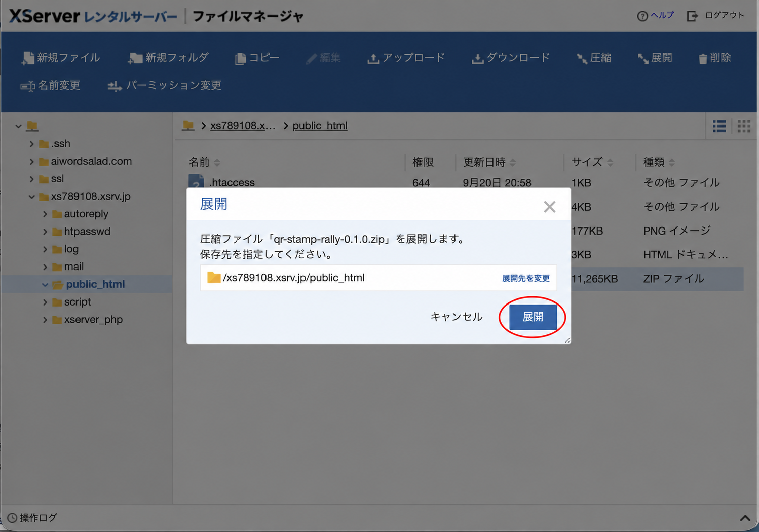
Task: Click the XServer レンタルサーバー logo
Action: 93,16
